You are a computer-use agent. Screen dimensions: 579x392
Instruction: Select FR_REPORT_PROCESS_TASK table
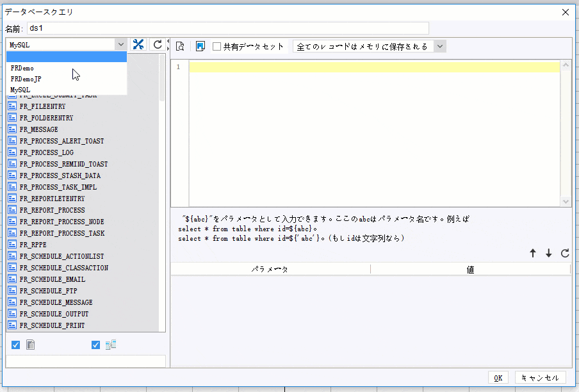pos(62,233)
